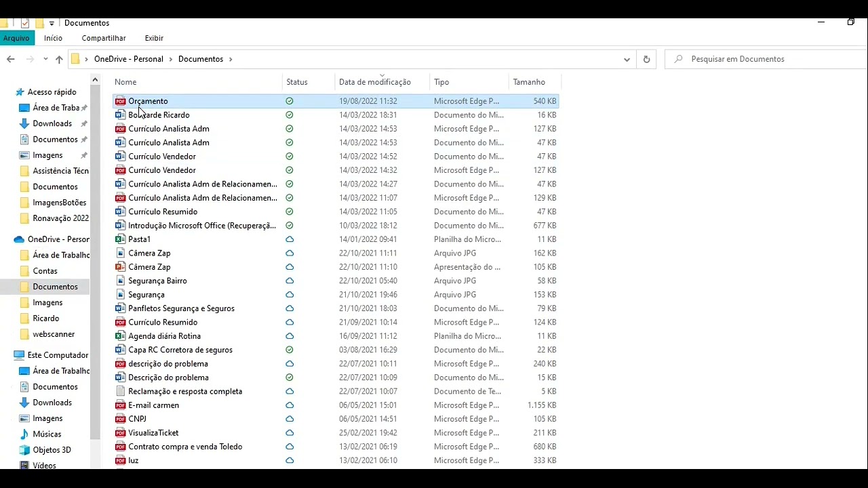This screenshot has width=868, height=488.
Task: Click the Excel icon beside Pasta1
Action: click(x=120, y=239)
